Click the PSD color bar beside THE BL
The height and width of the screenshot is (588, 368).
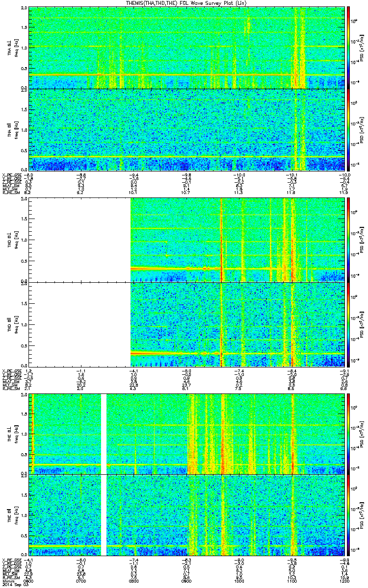348,434
